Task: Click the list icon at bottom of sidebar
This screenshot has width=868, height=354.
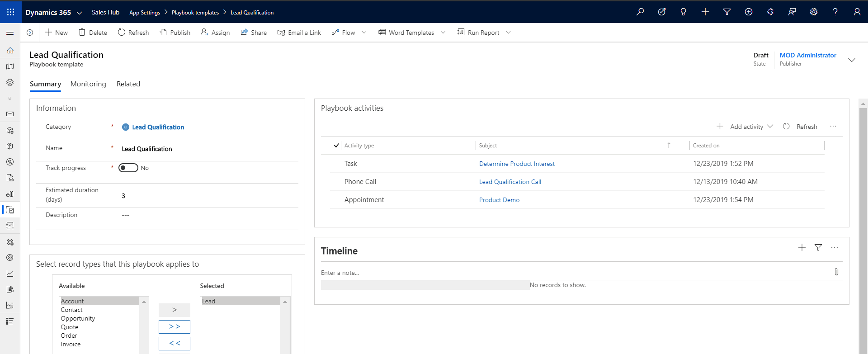Action: pyautogui.click(x=10, y=321)
